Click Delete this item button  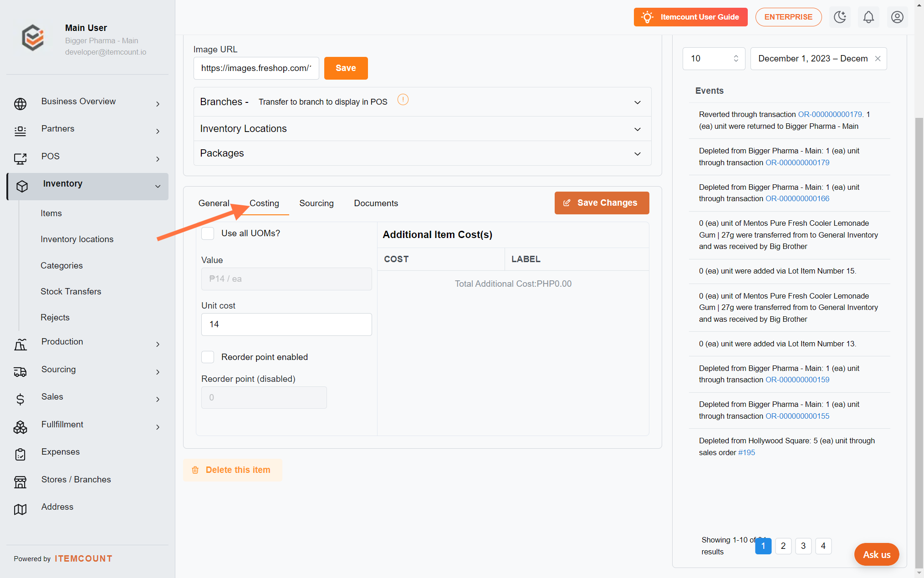click(232, 470)
